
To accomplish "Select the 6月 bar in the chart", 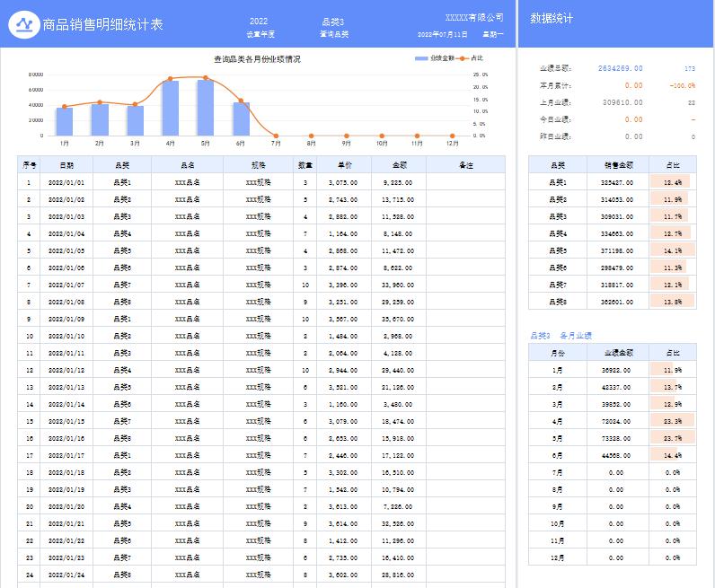I will (241, 118).
